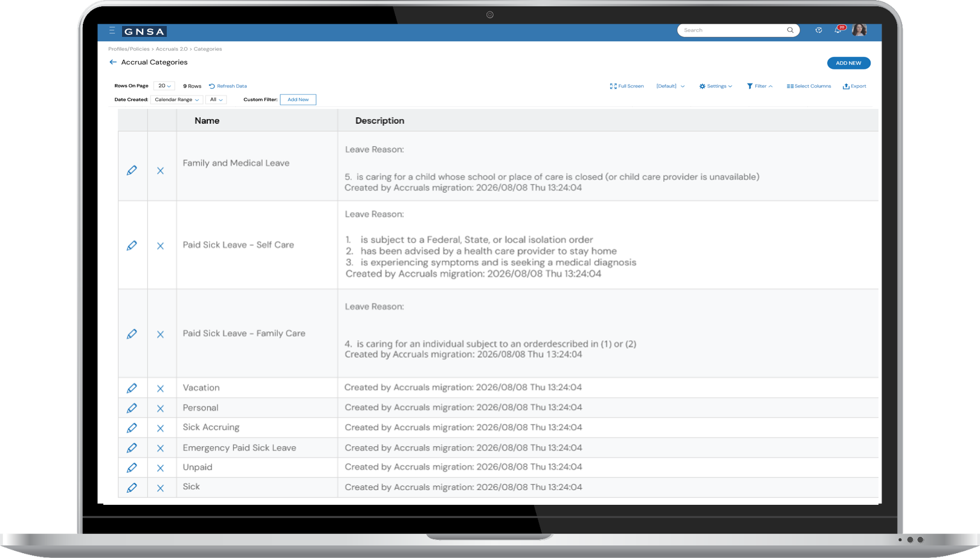Image resolution: width=980 pixels, height=558 pixels.
Task: Open the Rows On Page dropdown
Action: tap(163, 86)
